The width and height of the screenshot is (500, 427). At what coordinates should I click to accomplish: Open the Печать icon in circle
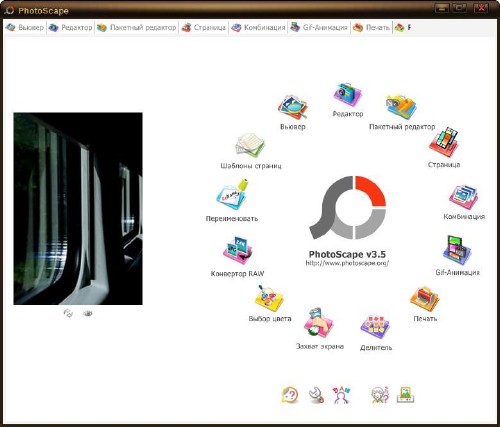[425, 299]
